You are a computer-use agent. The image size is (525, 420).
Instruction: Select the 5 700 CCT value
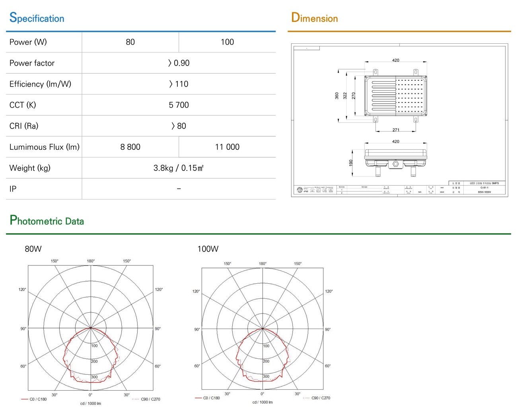179,105
